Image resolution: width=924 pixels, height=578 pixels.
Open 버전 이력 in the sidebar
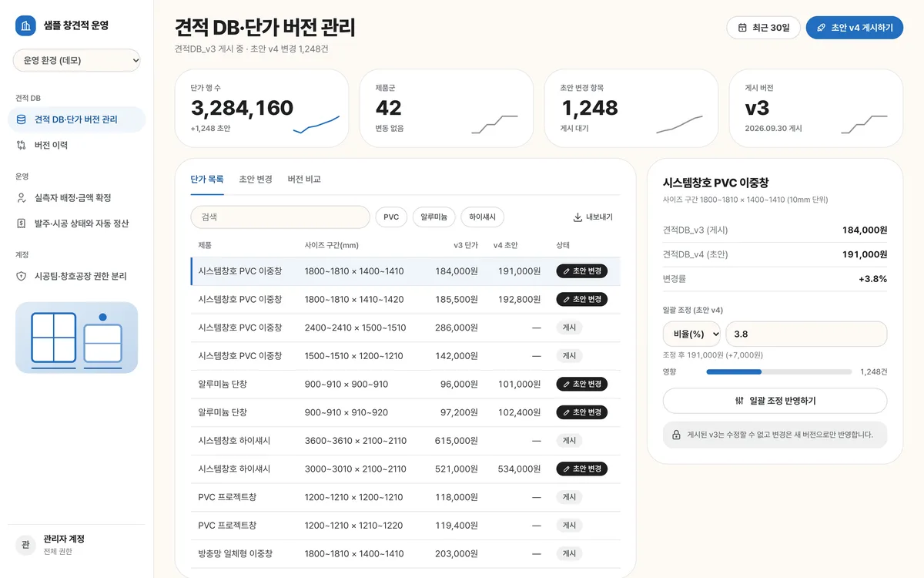76,145
